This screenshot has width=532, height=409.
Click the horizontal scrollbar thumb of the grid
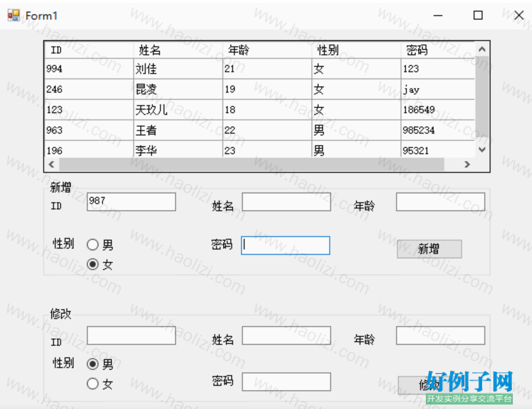tap(252, 164)
